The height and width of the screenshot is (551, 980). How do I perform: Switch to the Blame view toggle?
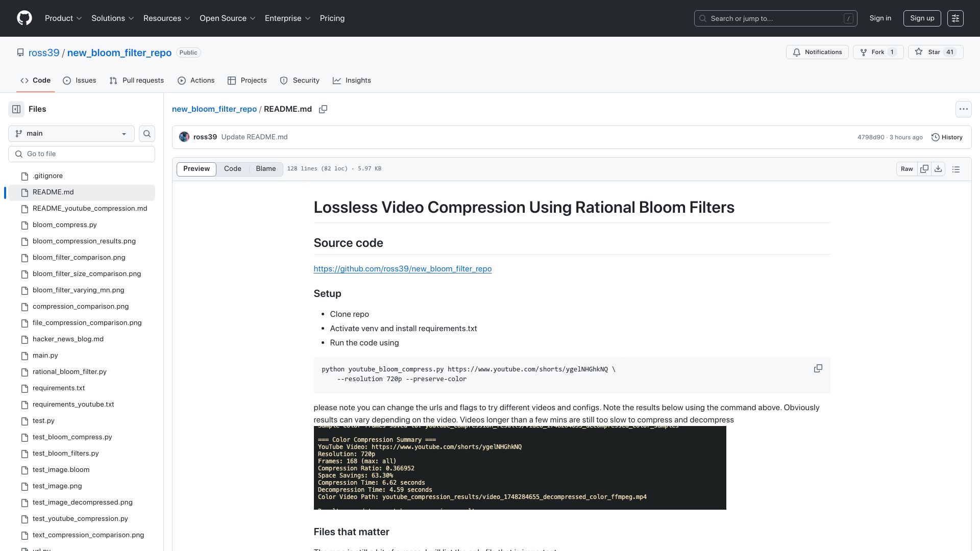click(x=266, y=169)
